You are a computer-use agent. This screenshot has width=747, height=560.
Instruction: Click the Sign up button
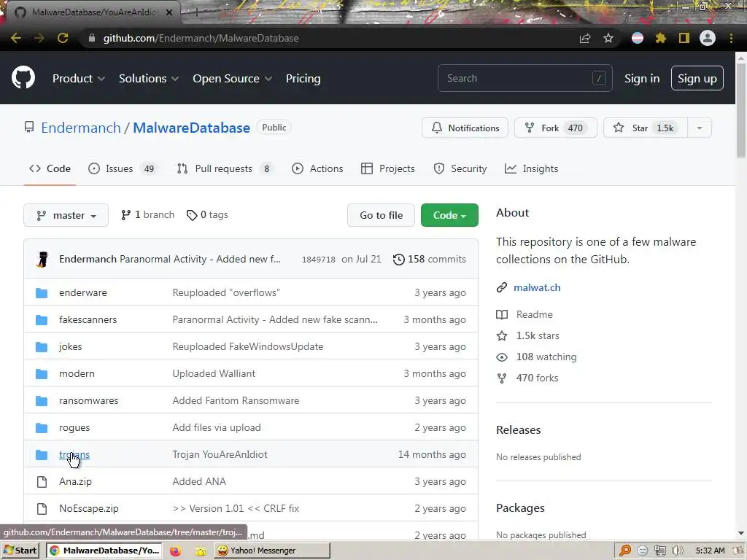(x=697, y=79)
